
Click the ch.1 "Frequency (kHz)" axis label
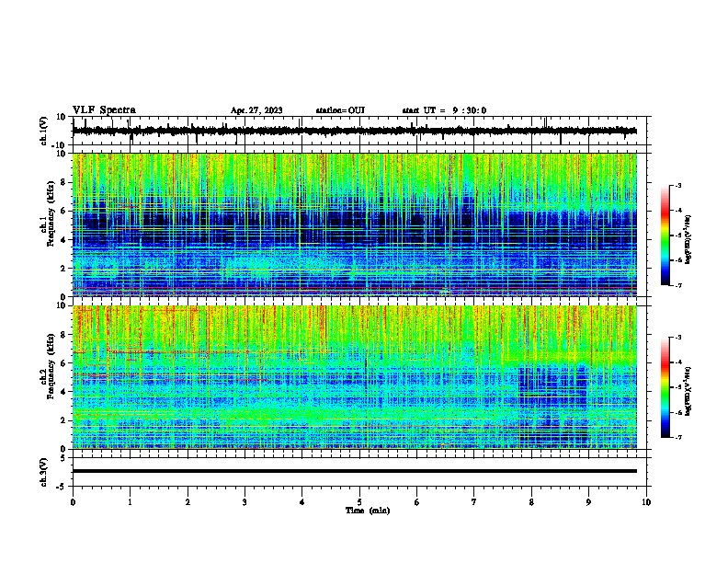(51, 213)
